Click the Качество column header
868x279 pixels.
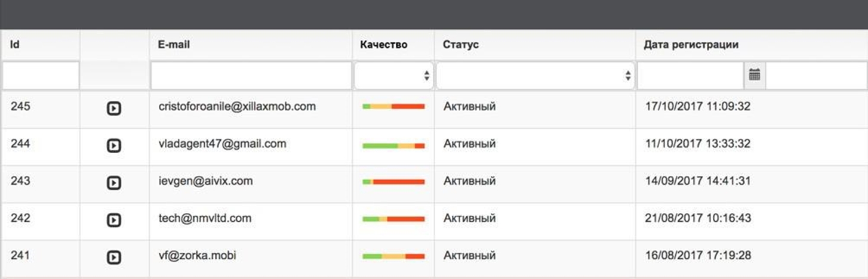pyautogui.click(x=384, y=45)
